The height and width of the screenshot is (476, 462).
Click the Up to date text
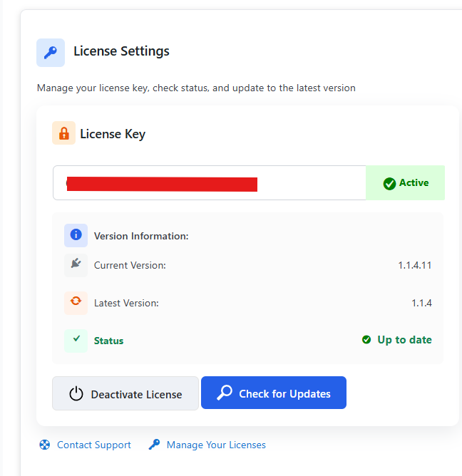click(x=404, y=340)
